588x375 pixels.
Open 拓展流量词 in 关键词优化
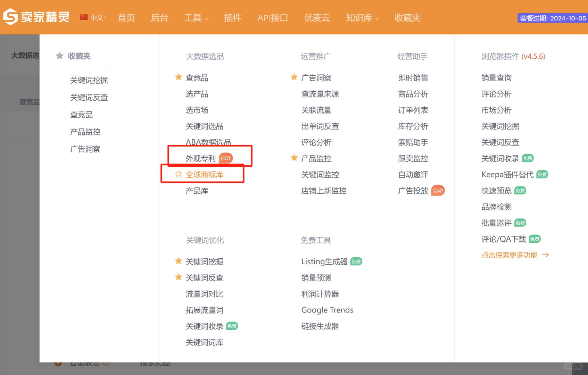pos(205,310)
